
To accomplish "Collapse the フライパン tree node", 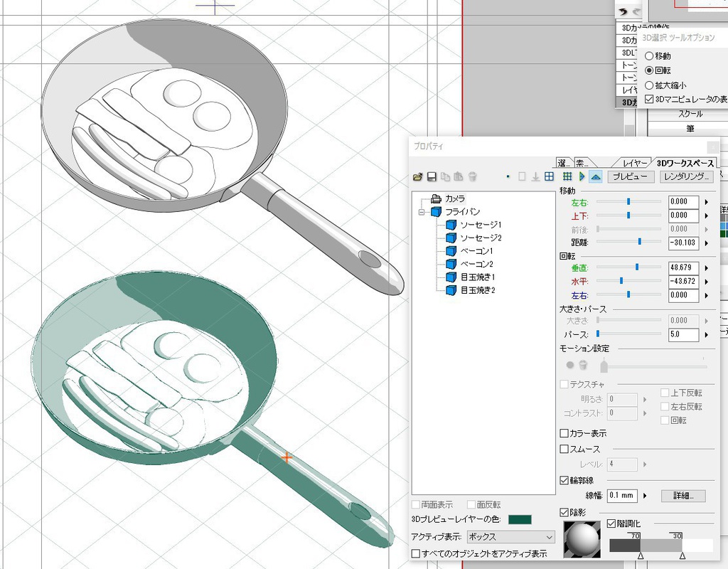I will pos(422,212).
